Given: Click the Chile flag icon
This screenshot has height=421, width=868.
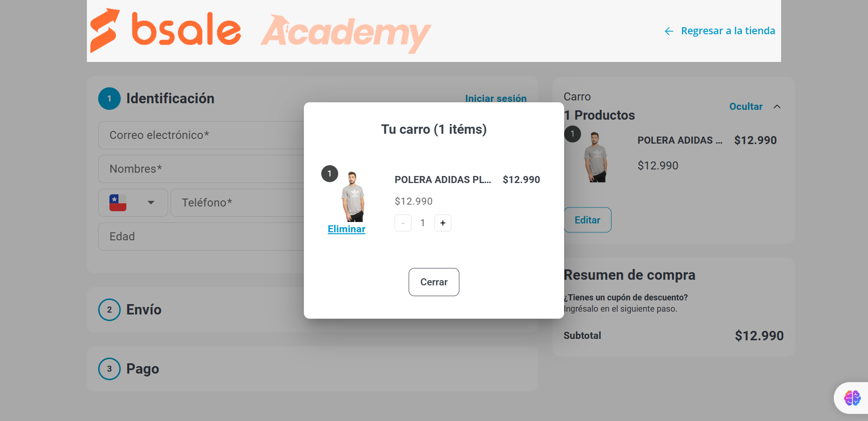Looking at the screenshot, I should click(x=118, y=203).
